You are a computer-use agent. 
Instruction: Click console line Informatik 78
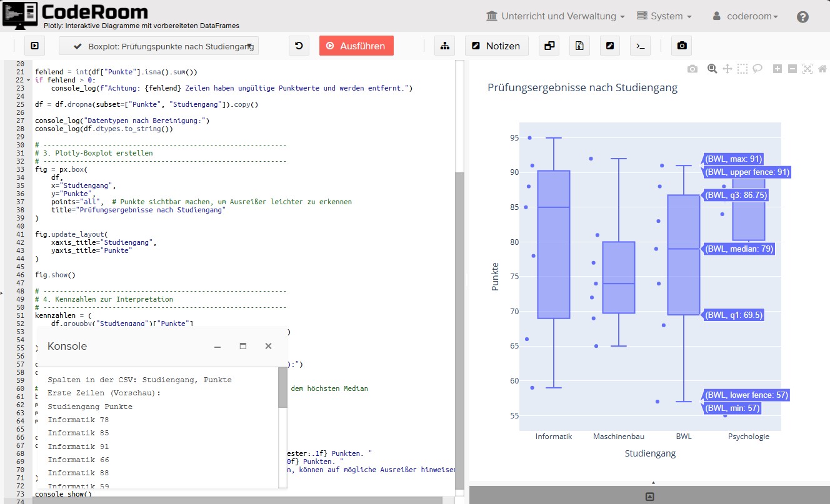78,420
